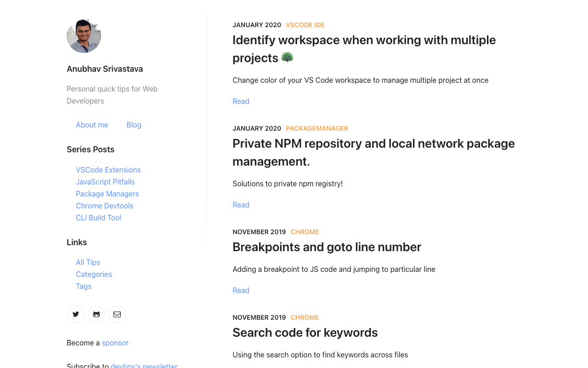Click the 'Personal quick tips for Web Developers' tagline
The height and width of the screenshot is (368, 588).
[x=112, y=95]
